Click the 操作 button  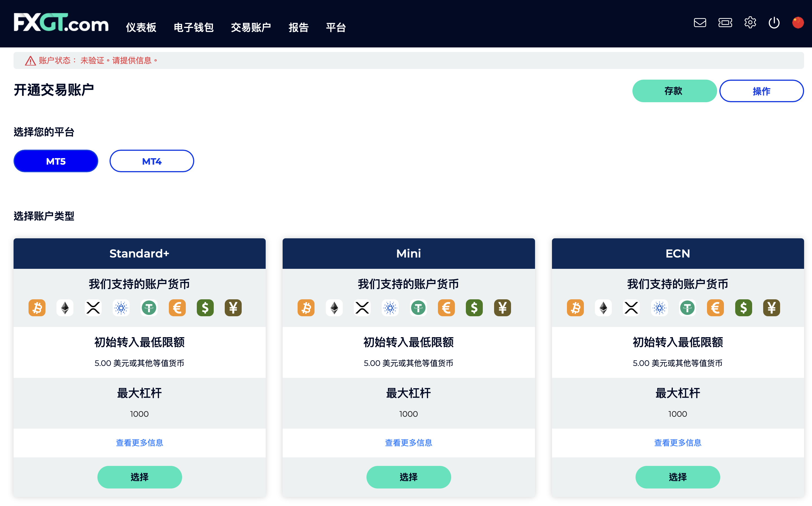pos(761,91)
